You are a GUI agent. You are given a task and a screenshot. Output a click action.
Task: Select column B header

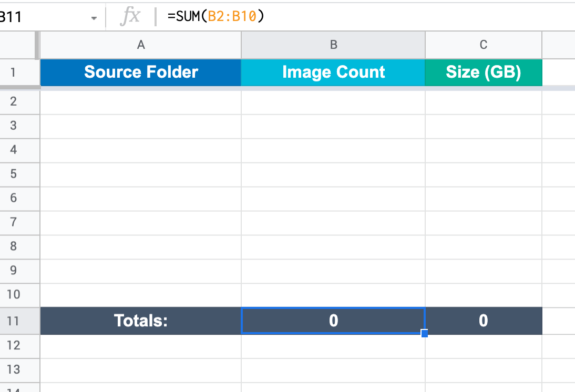tap(333, 45)
